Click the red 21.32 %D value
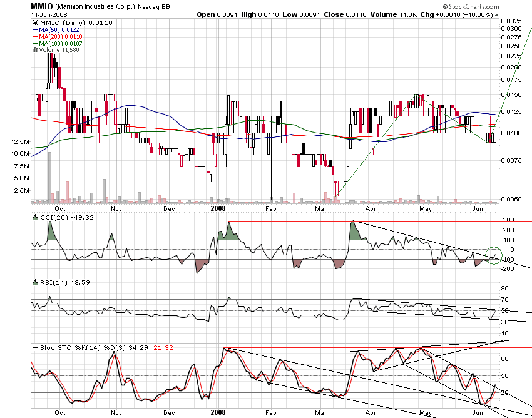 (x=163, y=347)
